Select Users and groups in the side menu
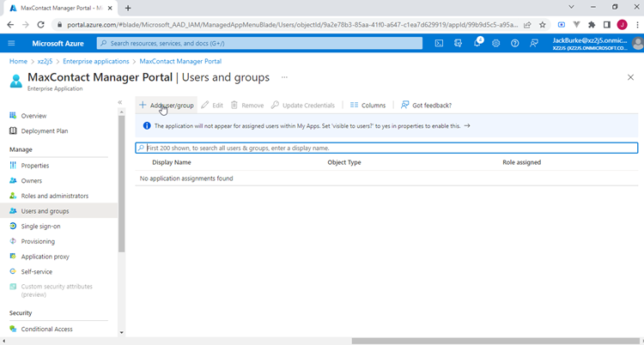644x345 pixels. click(58, 211)
